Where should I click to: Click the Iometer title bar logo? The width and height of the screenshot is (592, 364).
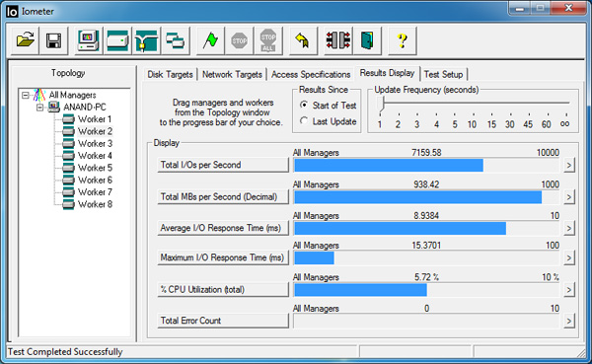click(12, 12)
